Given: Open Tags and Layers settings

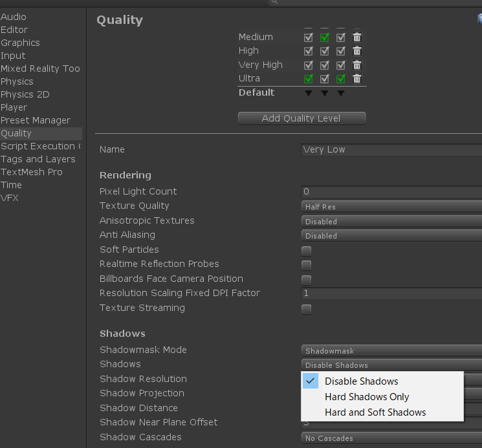Looking at the screenshot, I should [38, 159].
